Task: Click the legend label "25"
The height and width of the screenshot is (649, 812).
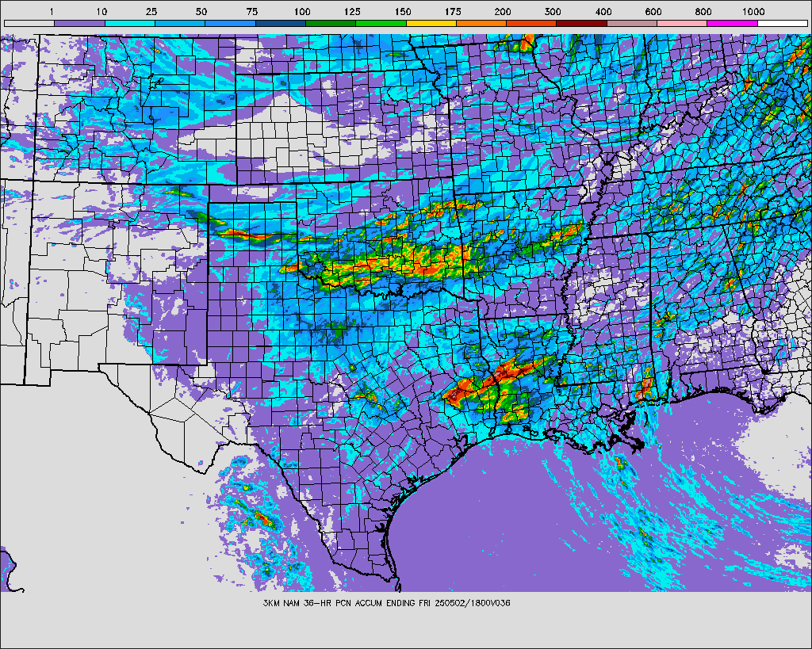Action: [151, 12]
